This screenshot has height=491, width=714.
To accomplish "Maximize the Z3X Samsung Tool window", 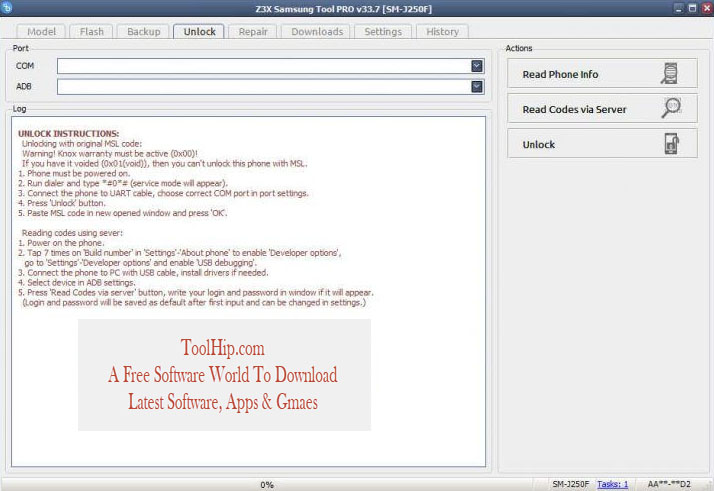I will pos(692,8).
